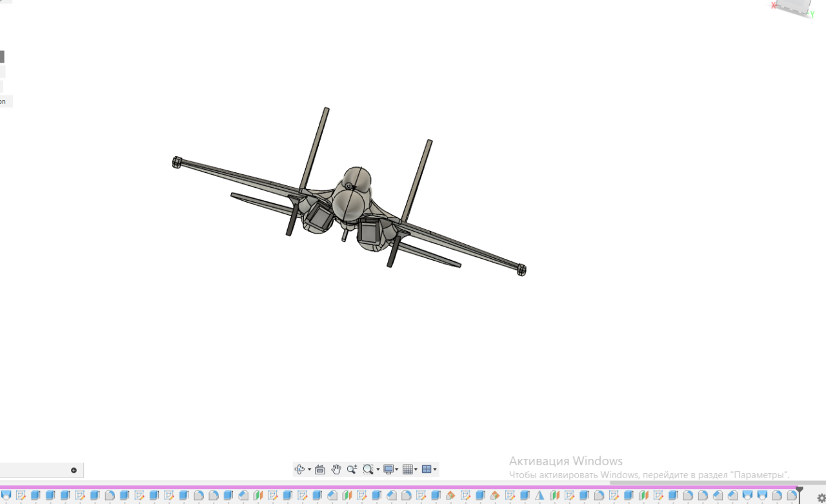Open Display Settings monitor icon
This screenshot has height=504, width=826.
click(388, 469)
